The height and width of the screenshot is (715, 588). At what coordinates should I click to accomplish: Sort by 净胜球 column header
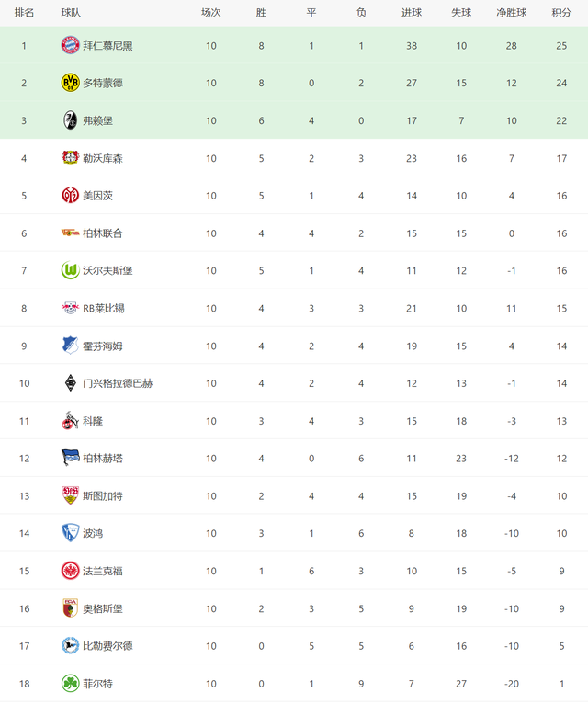click(512, 13)
